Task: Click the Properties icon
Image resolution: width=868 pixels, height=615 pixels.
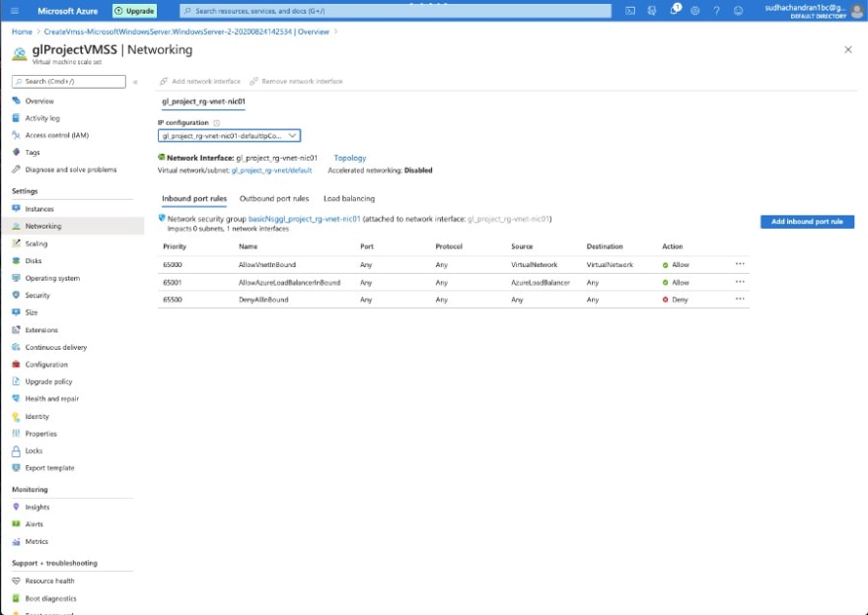Action: [16, 434]
